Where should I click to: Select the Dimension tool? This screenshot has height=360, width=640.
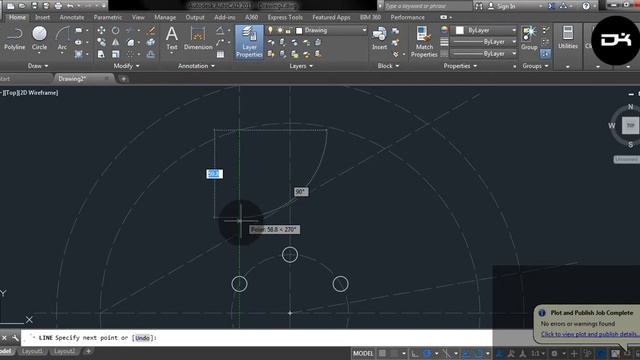[x=198, y=38]
